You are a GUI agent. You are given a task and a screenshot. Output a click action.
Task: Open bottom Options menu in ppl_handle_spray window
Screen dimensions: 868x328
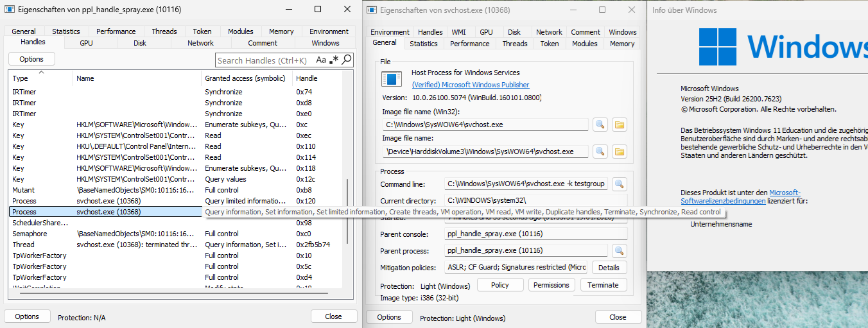pyautogui.click(x=27, y=316)
